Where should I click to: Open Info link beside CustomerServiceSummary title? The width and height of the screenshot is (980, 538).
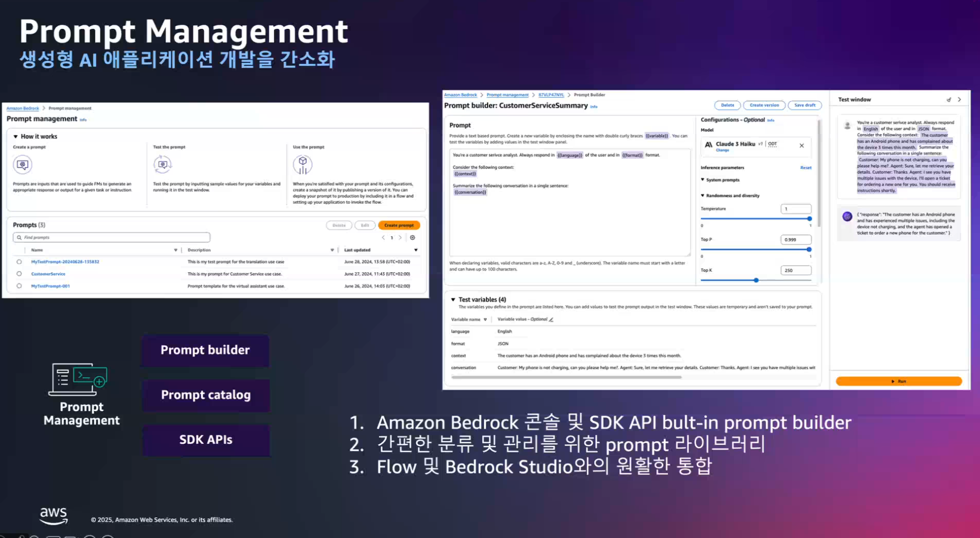(x=594, y=107)
